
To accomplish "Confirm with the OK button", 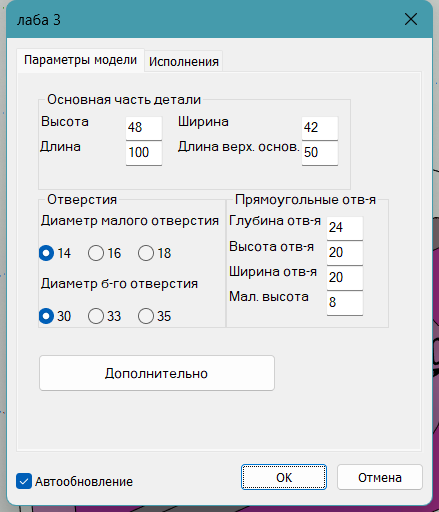I will [x=284, y=477].
